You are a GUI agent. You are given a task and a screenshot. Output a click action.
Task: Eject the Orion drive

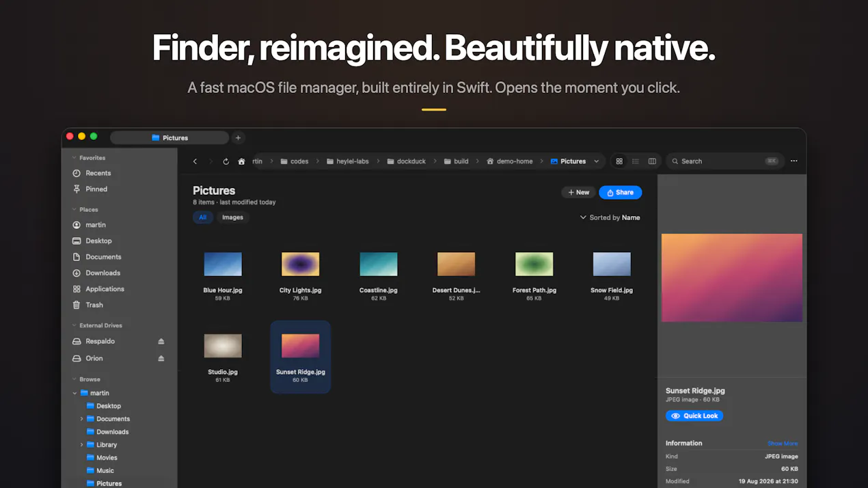[x=161, y=358]
